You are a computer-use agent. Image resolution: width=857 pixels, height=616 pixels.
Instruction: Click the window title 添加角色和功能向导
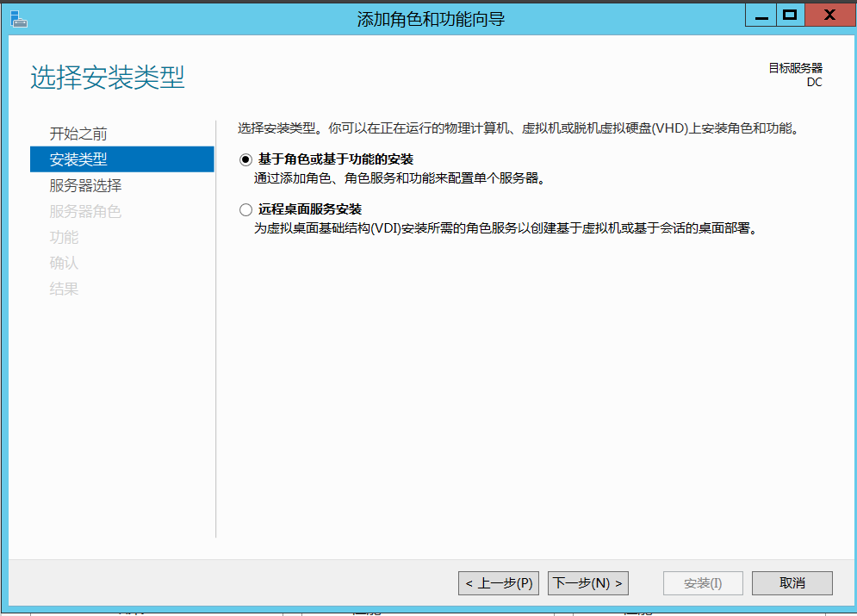(431, 19)
